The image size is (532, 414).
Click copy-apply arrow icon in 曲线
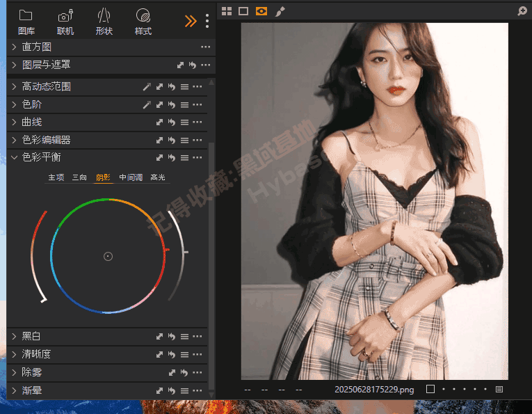pyautogui.click(x=159, y=122)
